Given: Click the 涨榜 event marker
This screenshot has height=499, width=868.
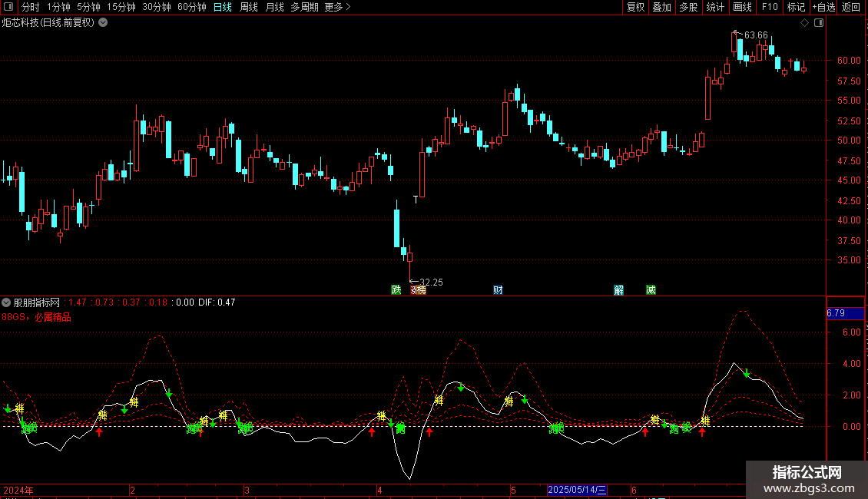Looking at the screenshot, I should coord(418,290).
